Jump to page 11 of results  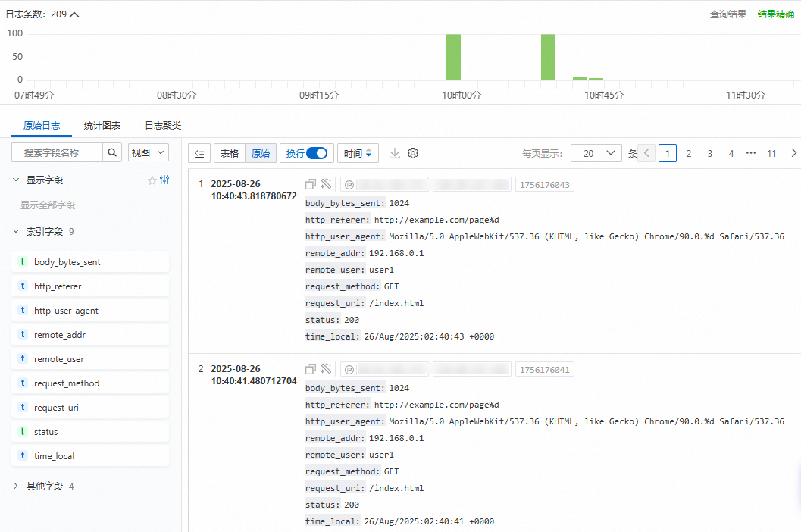(772, 153)
